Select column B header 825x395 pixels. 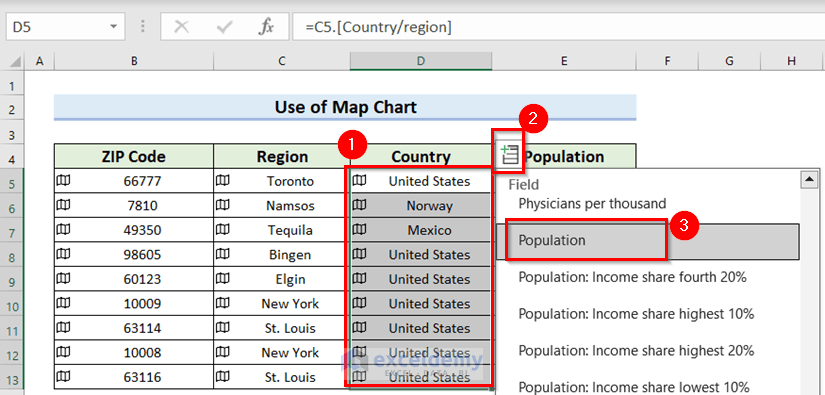click(x=134, y=62)
